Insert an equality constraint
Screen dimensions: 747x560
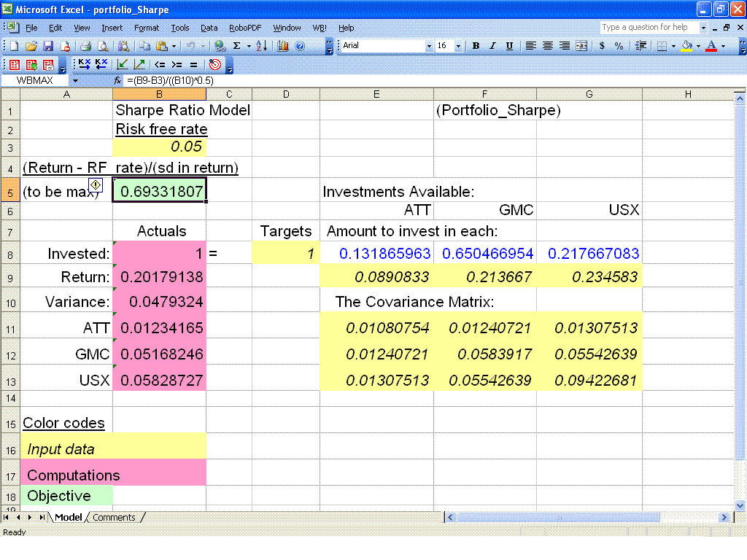pyautogui.click(x=193, y=64)
